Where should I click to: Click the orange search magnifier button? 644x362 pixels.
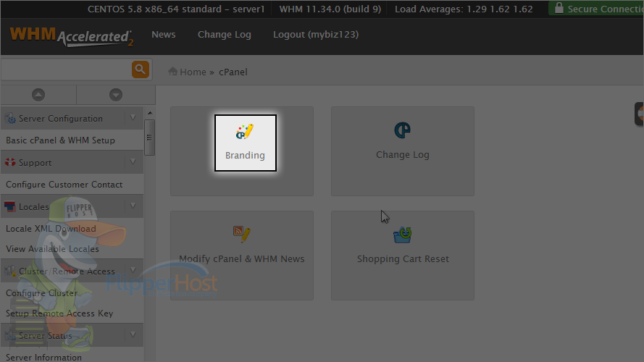tap(140, 70)
